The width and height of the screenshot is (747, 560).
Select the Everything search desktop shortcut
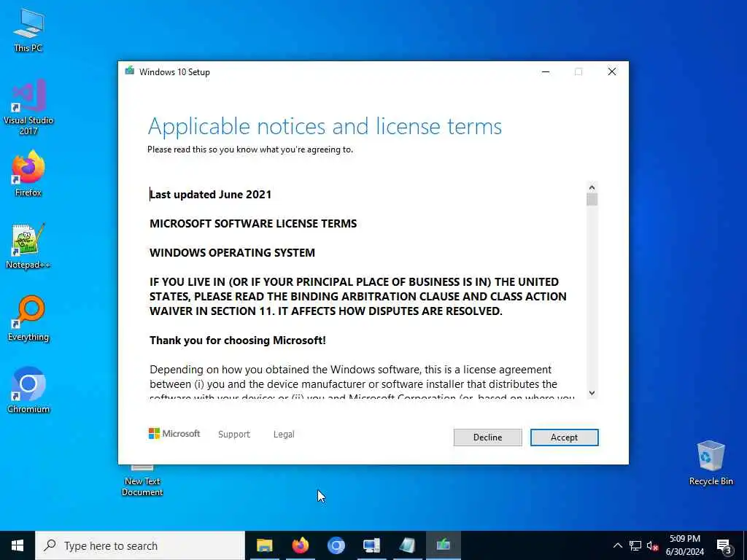[28, 319]
